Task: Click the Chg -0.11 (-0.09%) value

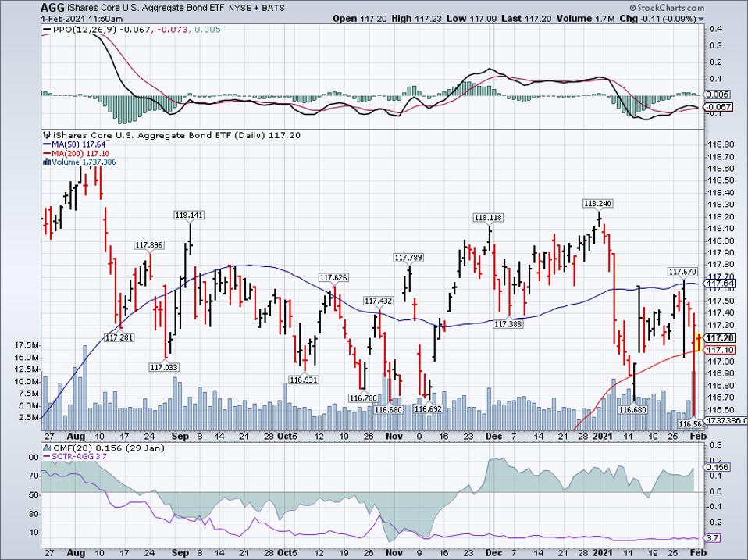Action: (658, 19)
